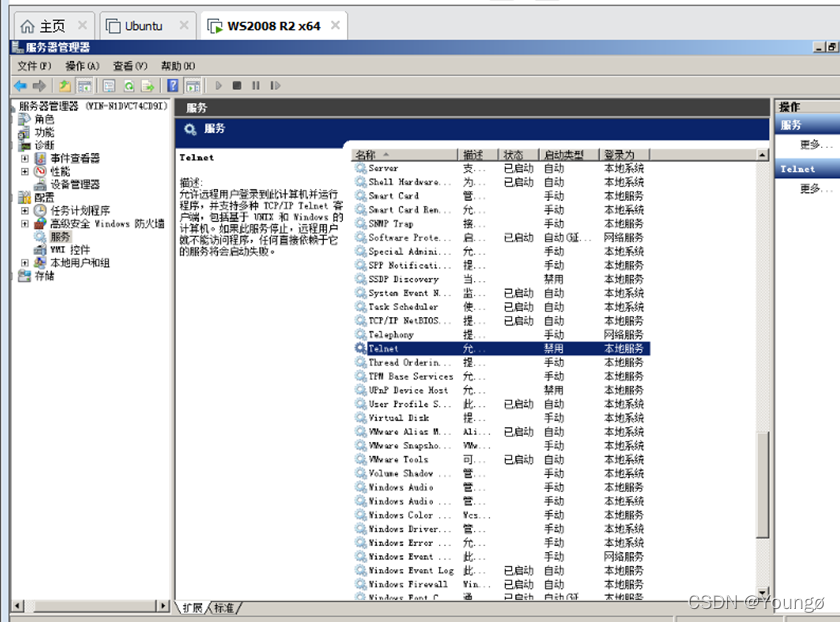Screen dimensions: 840x622
Task: Select the Windows Firewall service row
Action: pos(502,584)
